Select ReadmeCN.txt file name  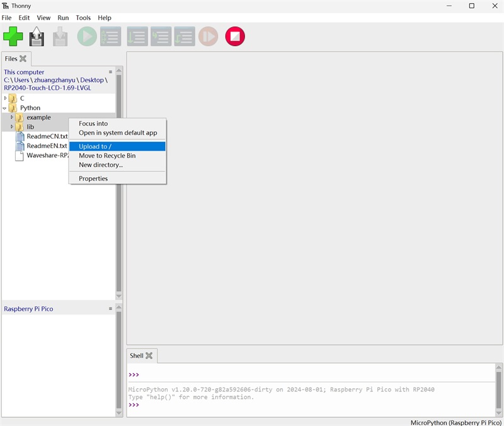[47, 136]
